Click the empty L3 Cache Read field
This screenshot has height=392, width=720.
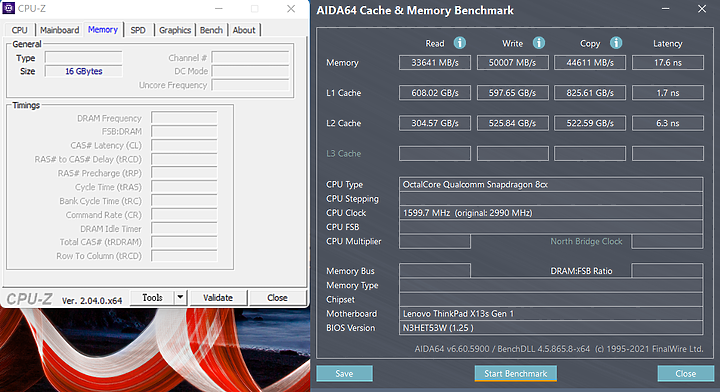click(x=435, y=153)
